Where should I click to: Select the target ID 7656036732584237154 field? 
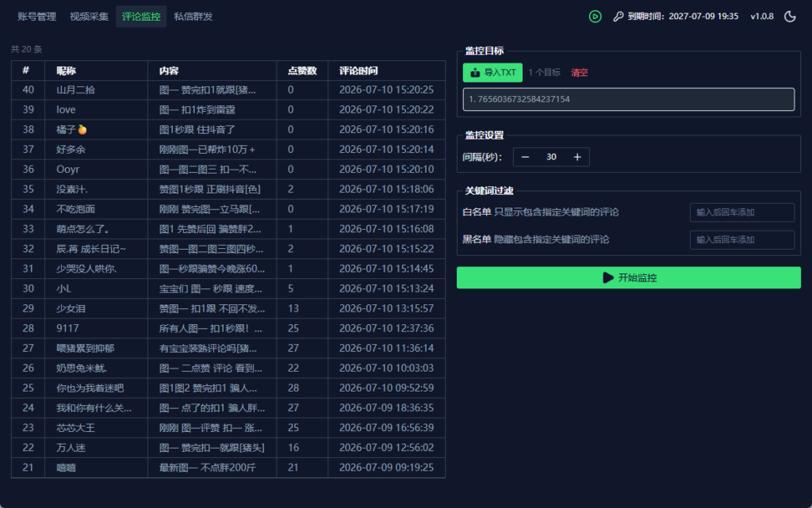click(629, 99)
